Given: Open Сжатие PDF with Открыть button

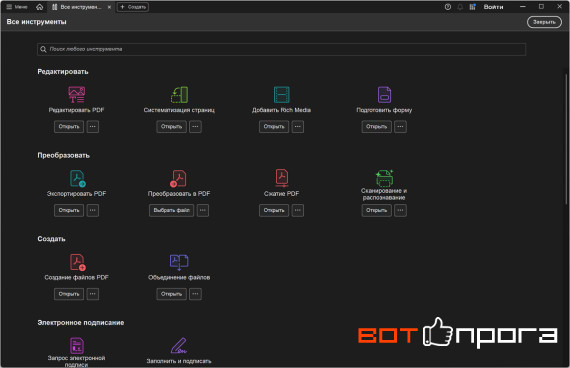Looking at the screenshot, I should pos(274,210).
